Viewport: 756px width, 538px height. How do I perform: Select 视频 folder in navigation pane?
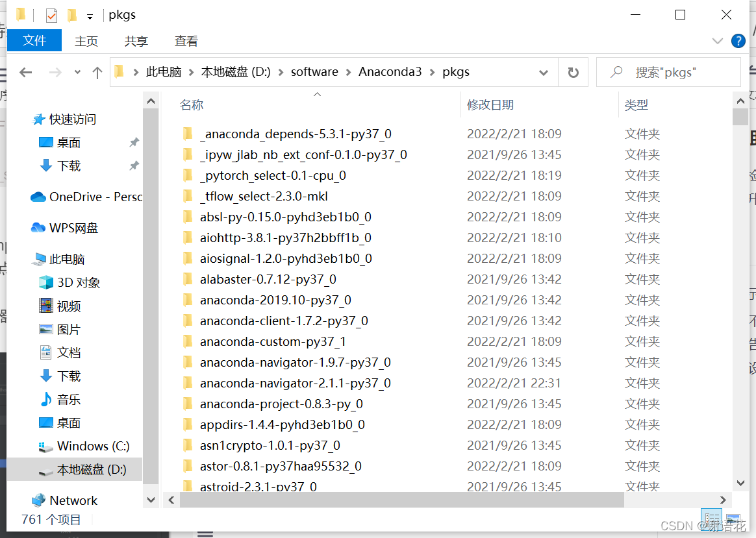60,306
